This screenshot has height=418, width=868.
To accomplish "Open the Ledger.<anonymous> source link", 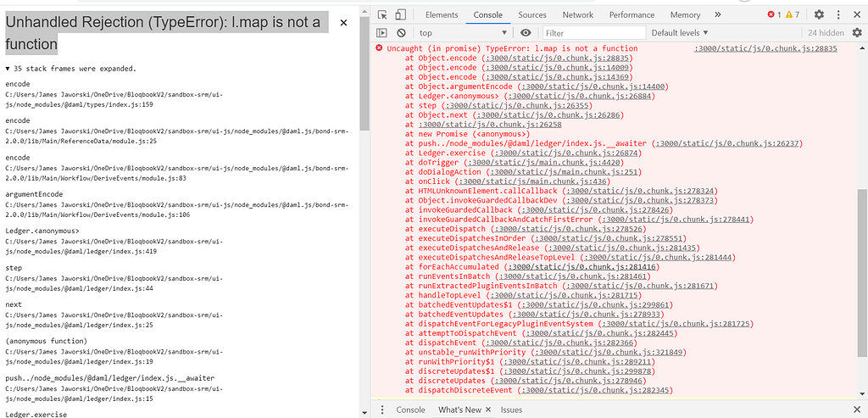I will coord(580,96).
